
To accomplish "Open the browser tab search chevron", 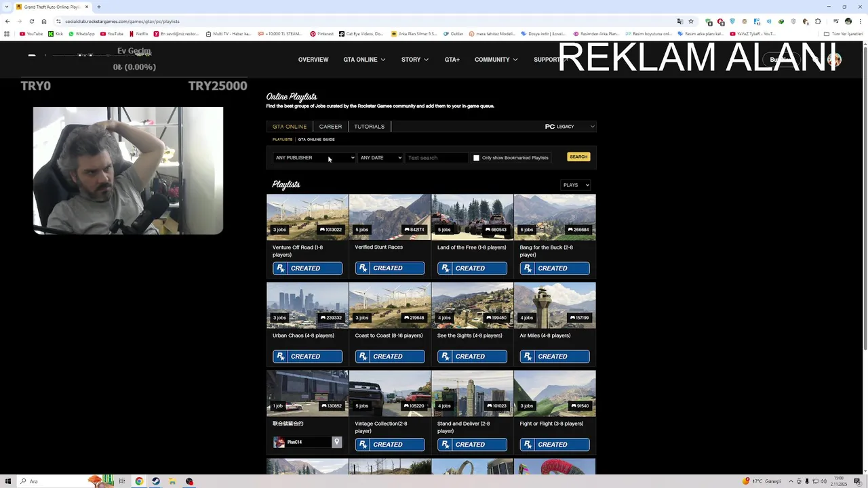I will pyautogui.click(x=7, y=7).
